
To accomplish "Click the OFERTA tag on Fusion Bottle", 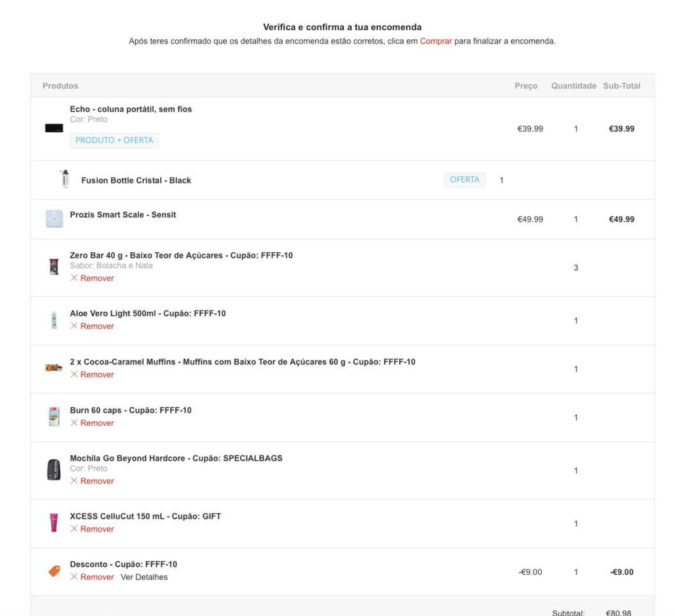I will (x=465, y=180).
